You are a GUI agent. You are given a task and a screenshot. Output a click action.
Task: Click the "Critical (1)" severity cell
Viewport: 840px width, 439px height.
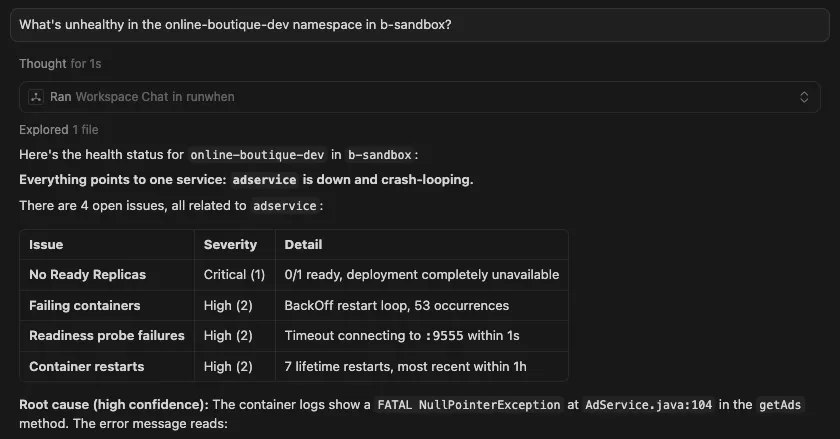pos(234,274)
